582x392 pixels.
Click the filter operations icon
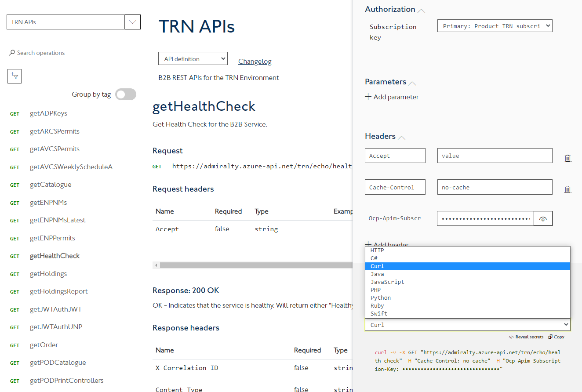(15, 76)
